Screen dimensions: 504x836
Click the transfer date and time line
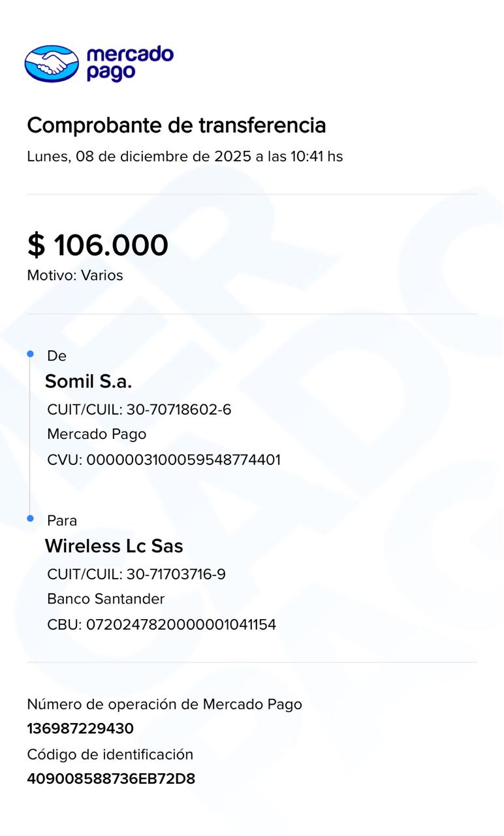click(x=185, y=157)
